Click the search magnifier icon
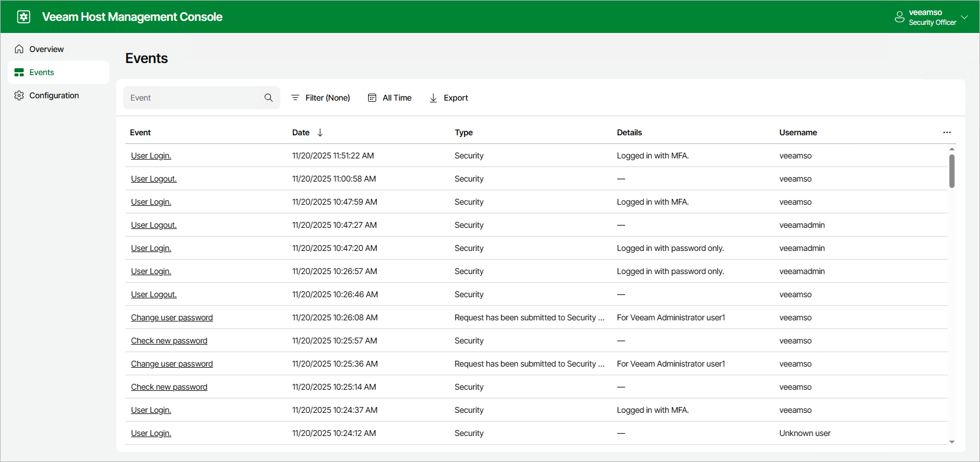Screen dimensions: 980x462 point(269,98)
